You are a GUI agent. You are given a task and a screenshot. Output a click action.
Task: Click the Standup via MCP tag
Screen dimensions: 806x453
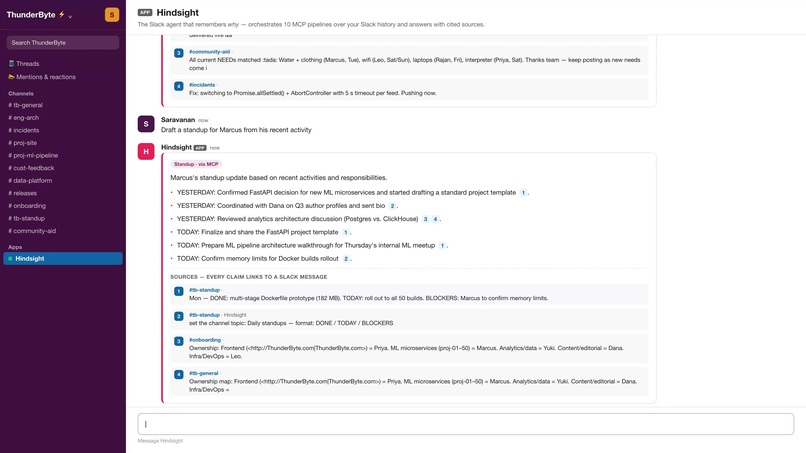click(196, 164)
